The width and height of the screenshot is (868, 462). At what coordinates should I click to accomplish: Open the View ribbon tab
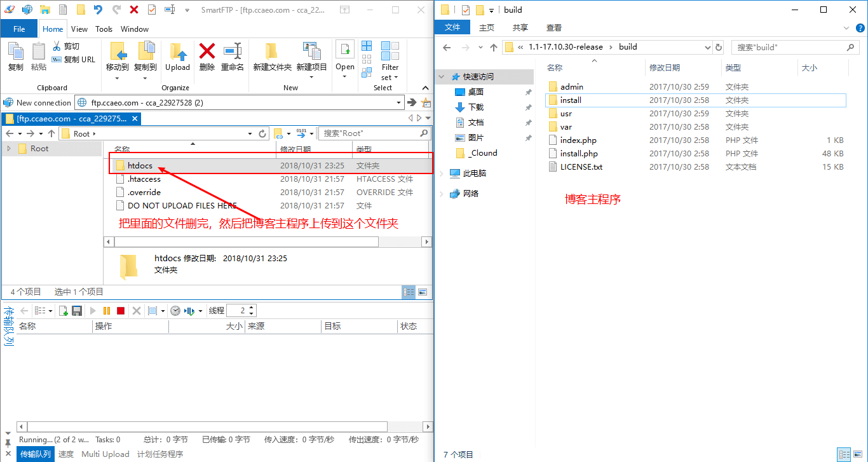[79, 29]
